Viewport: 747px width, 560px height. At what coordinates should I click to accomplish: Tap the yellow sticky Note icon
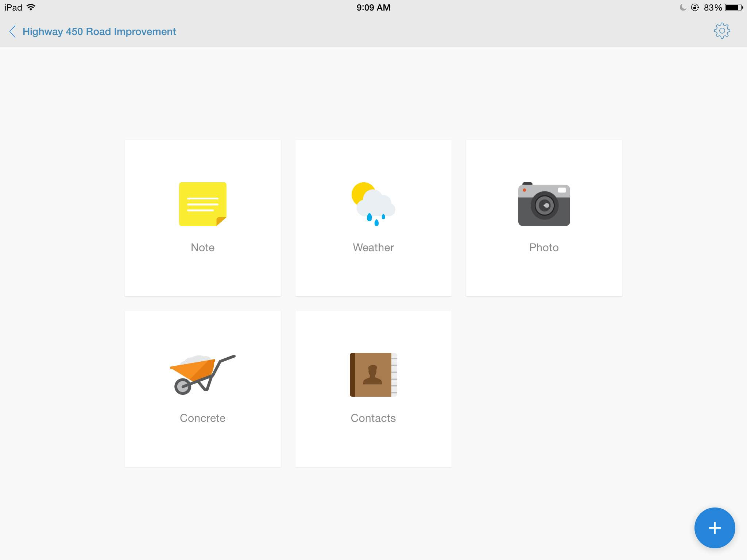coord(202,204)
